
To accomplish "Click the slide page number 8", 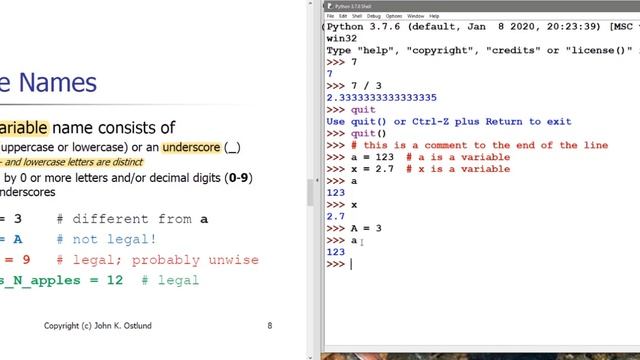I will [x=270, y=326].
